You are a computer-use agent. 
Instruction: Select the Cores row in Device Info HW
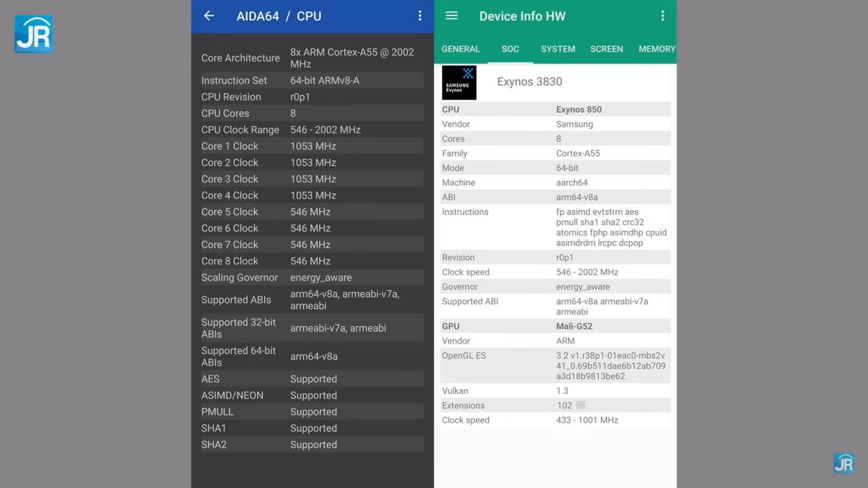555,139
